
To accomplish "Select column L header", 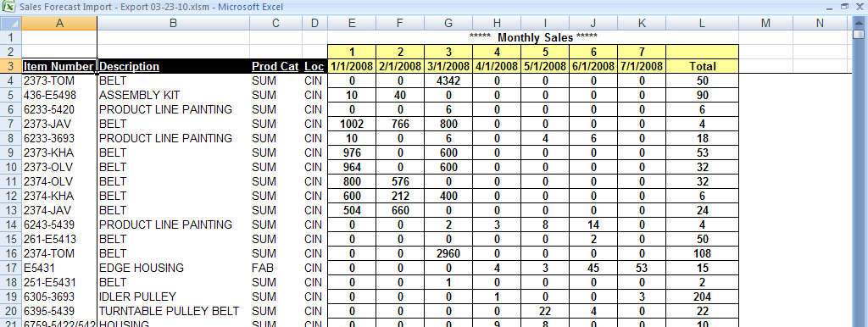I will tap(703, 23).
